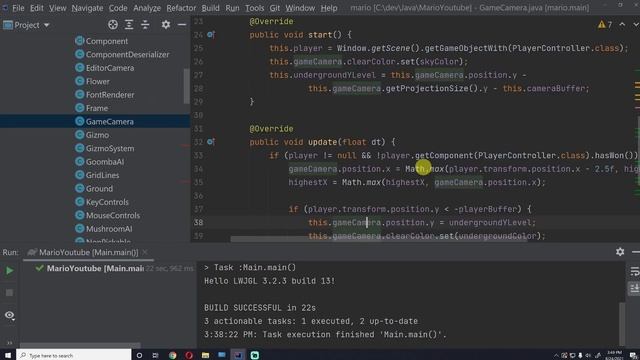Click the select opened file target icon
This screenshot has height=360, width=640.
(113, 25)
